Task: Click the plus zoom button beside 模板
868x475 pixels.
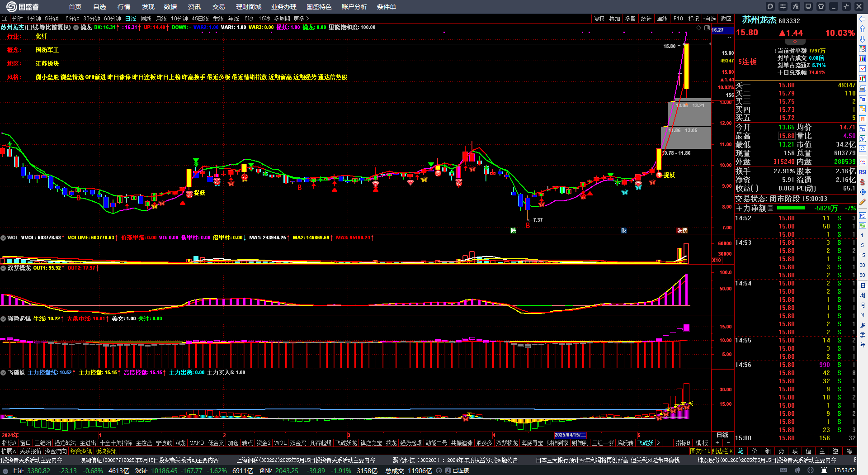Action: (717, 443)
